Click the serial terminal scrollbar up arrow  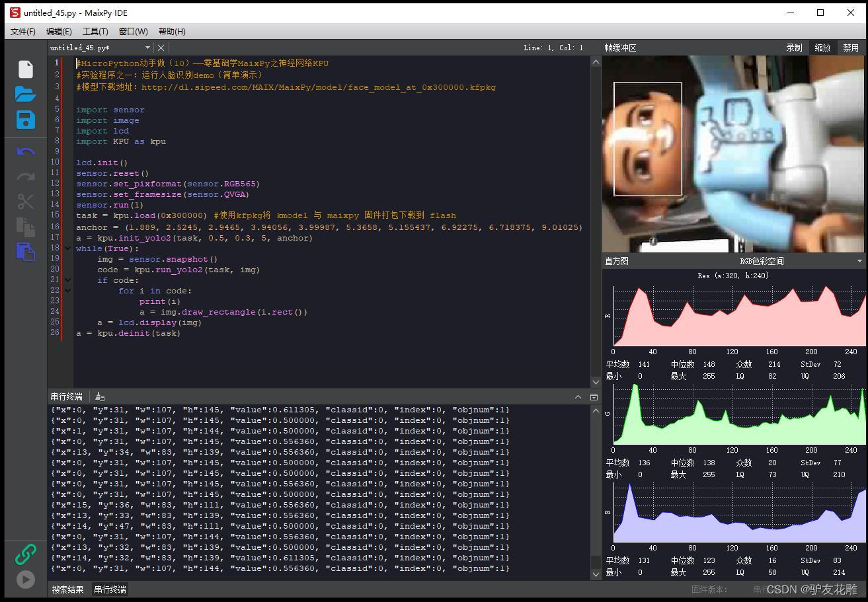coord(595,412)
